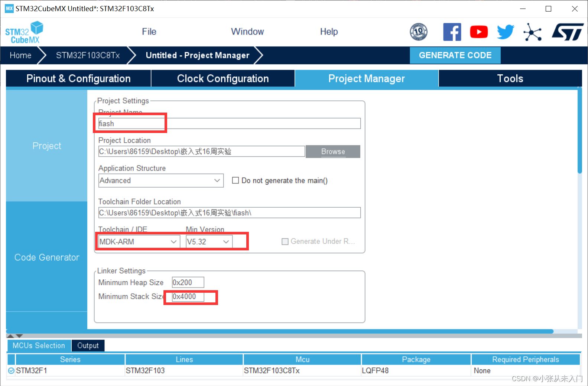Screen dimensions: 588x386
Task: Click the selected-MCU check icon beside STM32F1
Action: 11,370
